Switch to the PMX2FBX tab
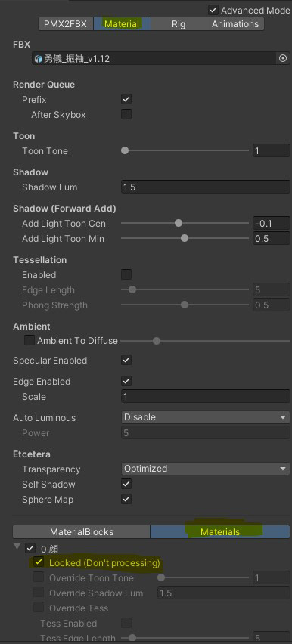 [x=65, y=24]
